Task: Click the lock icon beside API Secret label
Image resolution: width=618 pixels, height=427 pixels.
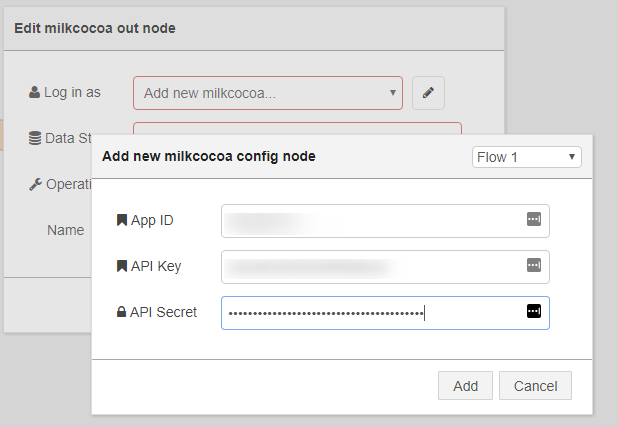Action: (x=122, y=312)
